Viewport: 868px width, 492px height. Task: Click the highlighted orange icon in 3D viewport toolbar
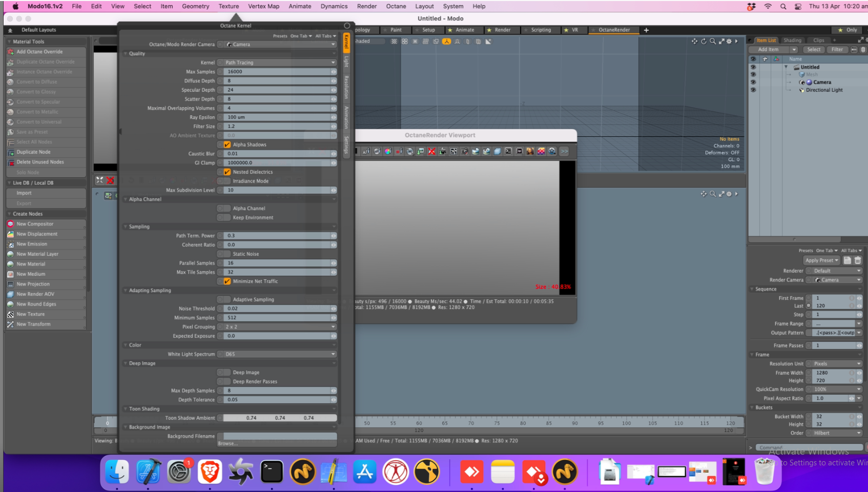446,42
